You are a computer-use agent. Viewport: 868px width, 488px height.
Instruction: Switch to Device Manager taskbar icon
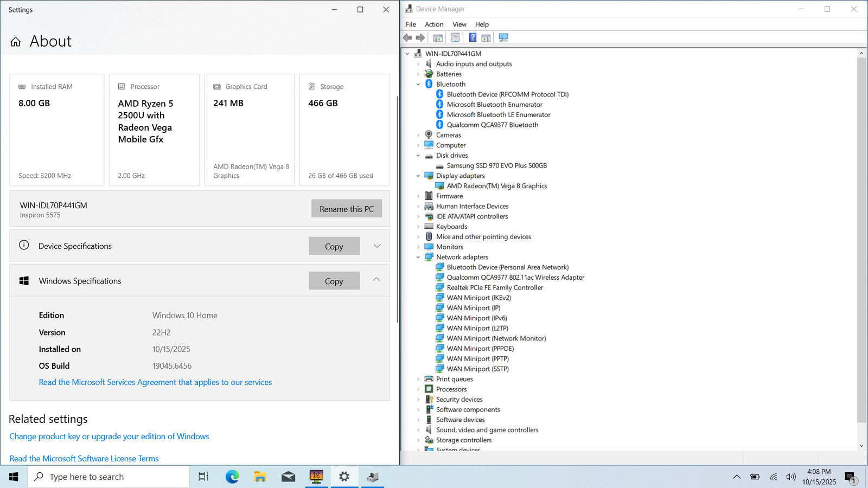click(x=372, y=477)
